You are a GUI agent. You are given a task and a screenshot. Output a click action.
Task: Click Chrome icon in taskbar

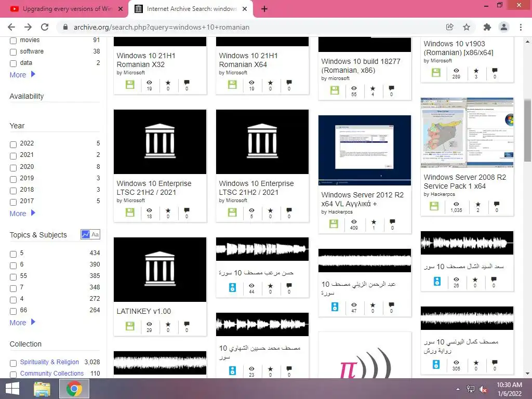pos(74,389)
